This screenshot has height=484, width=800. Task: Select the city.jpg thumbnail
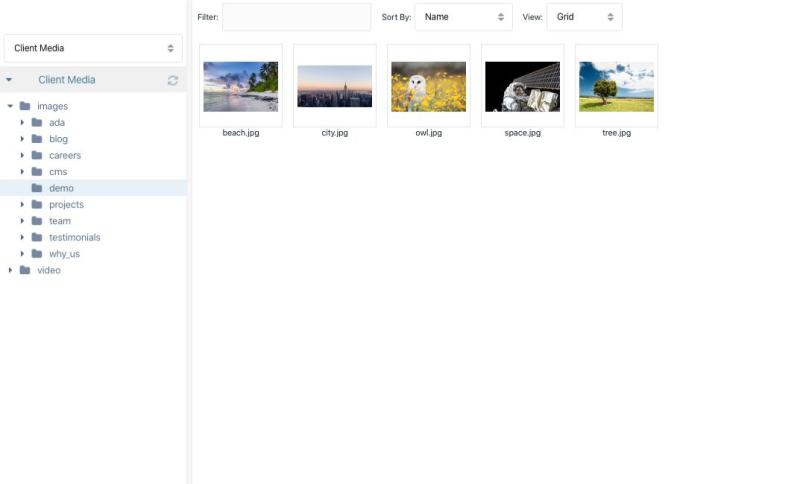(335, 86)
